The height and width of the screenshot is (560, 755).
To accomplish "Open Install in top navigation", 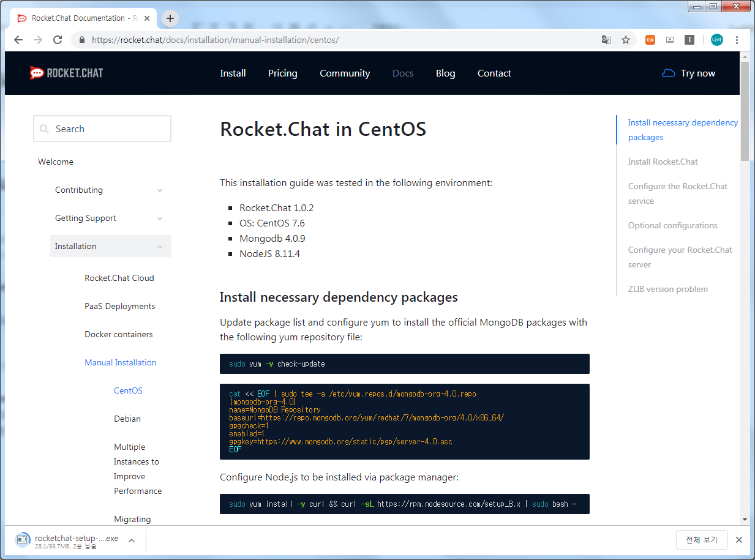I will tap(233, 73).
